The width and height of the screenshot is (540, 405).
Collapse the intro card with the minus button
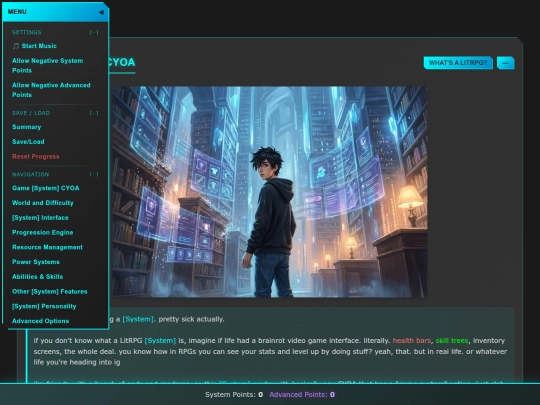click(506, 63)
